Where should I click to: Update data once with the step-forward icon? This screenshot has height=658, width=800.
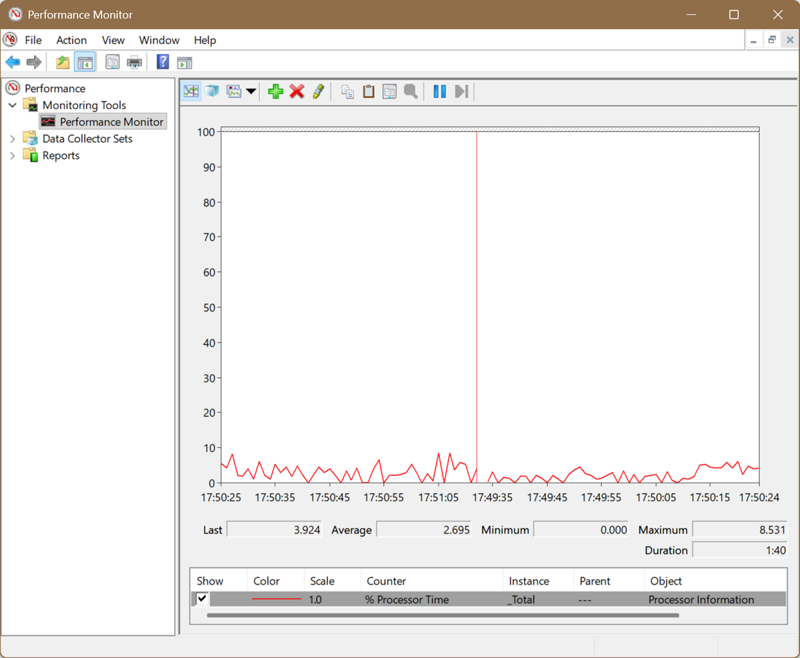pyautogui.click(x=461, y=91)
